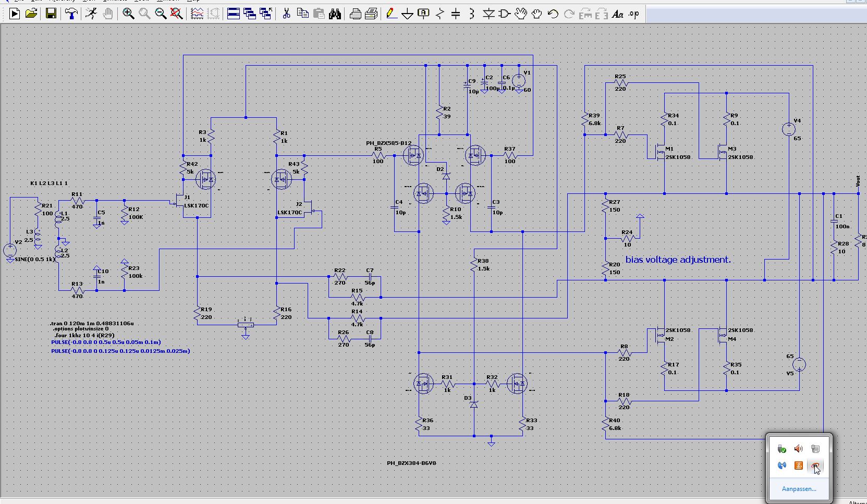Open Print Setup icon
This screenshot has height=504, width=867.
click(x=355, y=14)
